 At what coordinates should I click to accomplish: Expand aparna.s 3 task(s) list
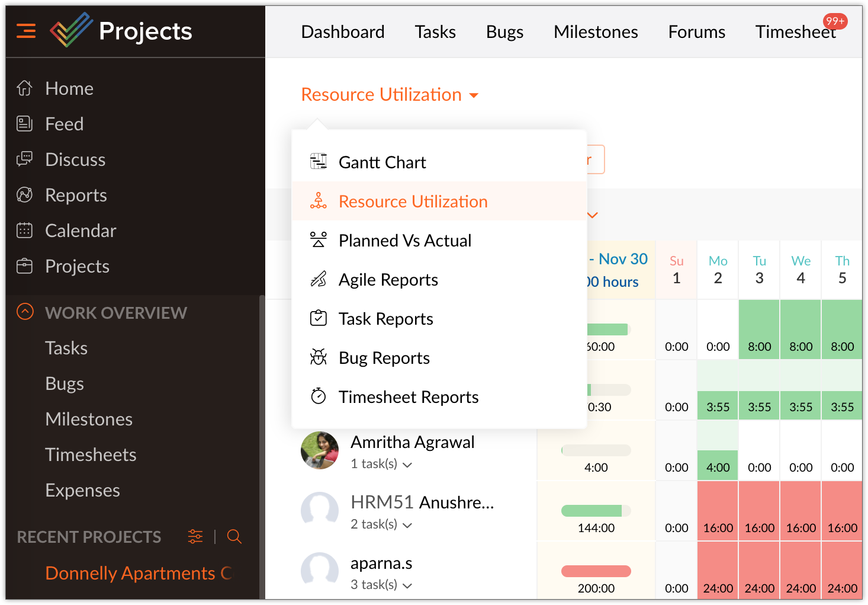click(407, 585)
